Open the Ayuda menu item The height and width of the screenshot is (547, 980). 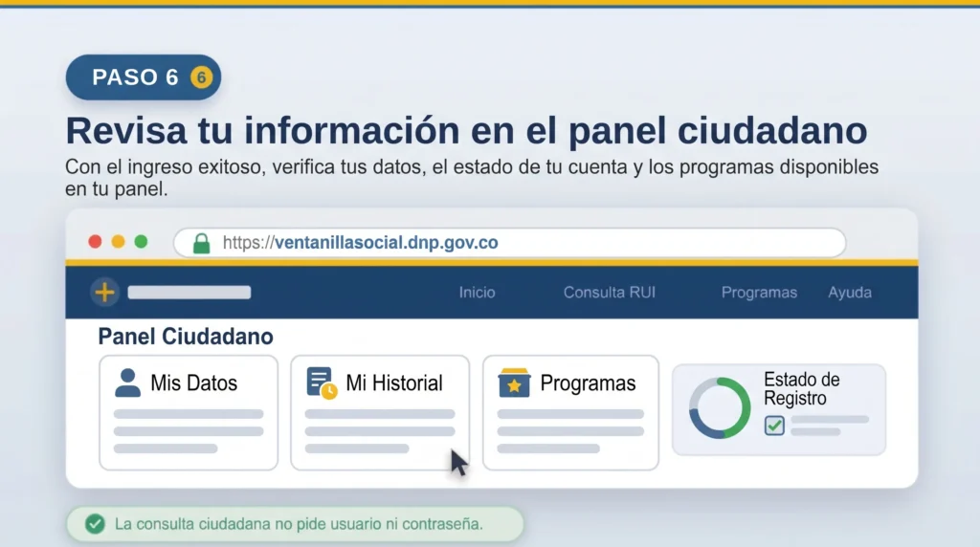pos(850,293)
